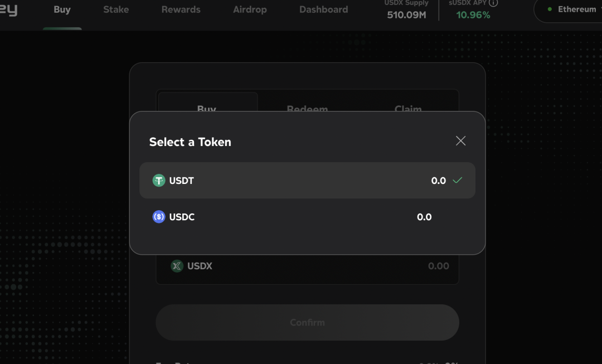Click the USDX token icon
The width and height of the screenshot is (602, 364).
click(x=177, y=266)
